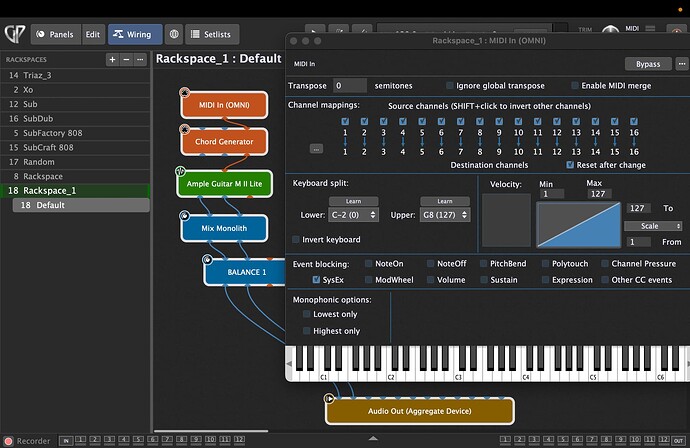
Task: Click the velocity curve graph
Action: tap(578, 224)
